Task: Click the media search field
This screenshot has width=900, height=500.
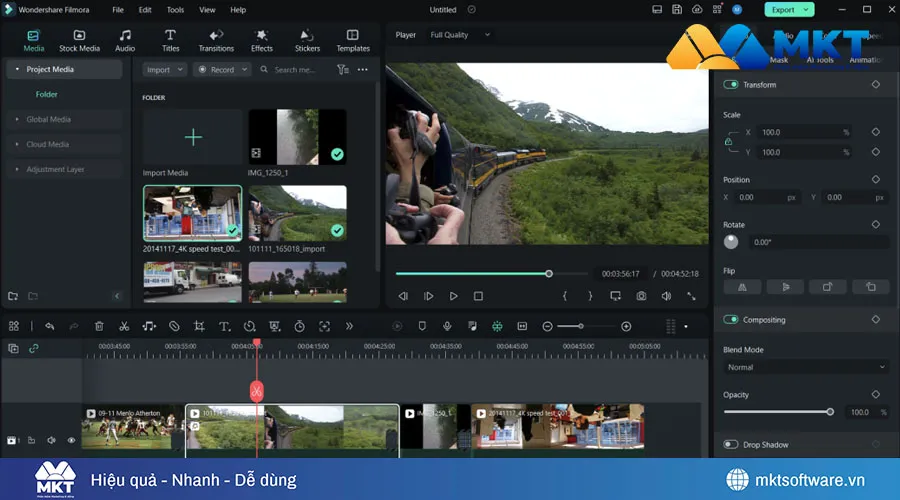Action: click(x=294, y=69)
